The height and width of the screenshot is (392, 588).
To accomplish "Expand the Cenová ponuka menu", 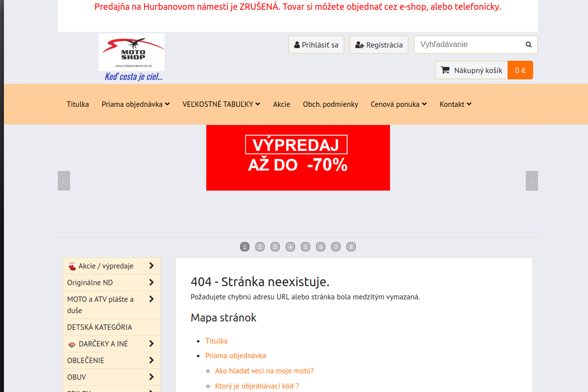I will pos(399,104).
